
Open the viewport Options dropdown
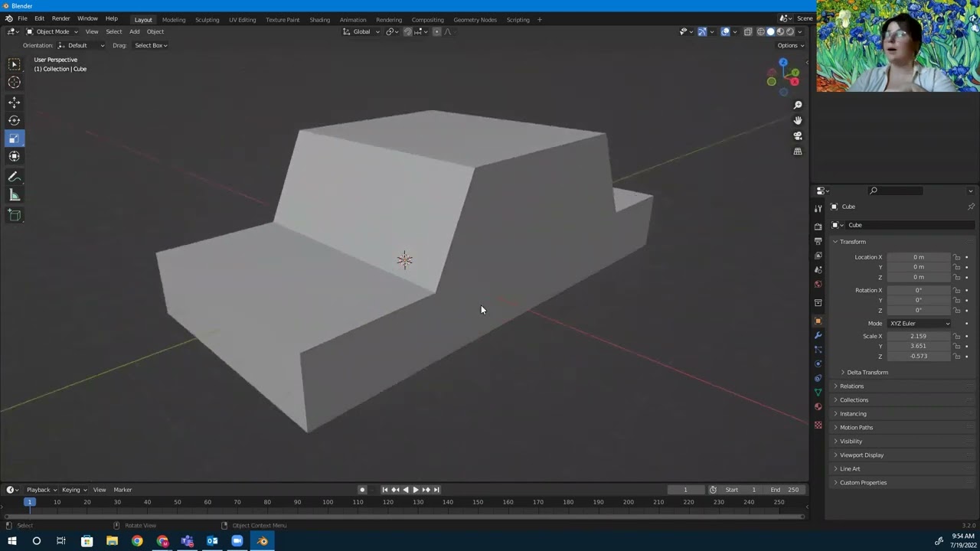pyautogui.click(x=790, y=45)
